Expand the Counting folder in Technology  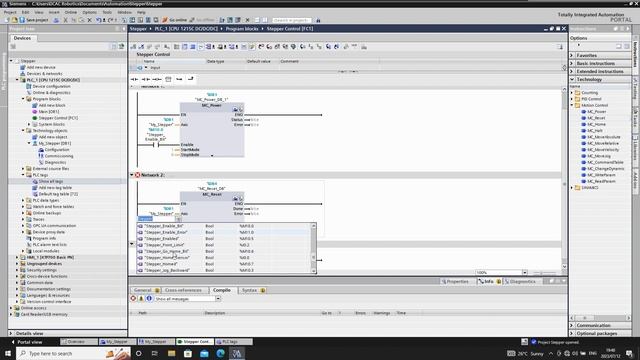[x=572, y=93]
